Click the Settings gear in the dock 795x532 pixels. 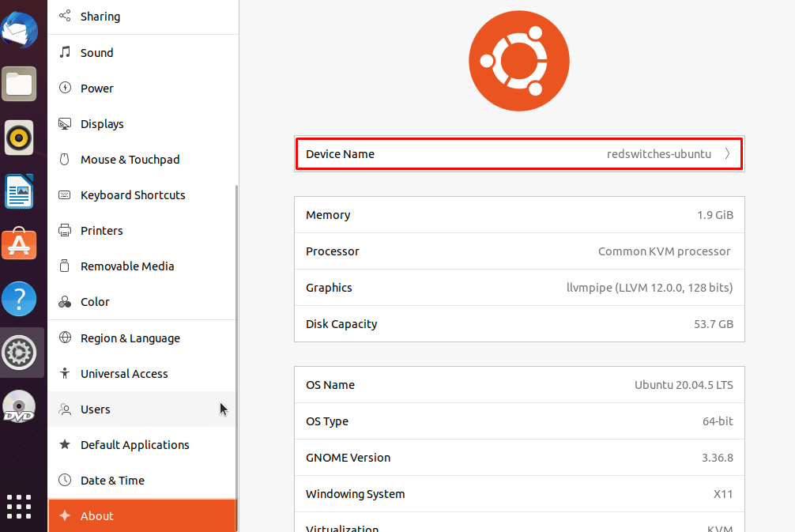click(19, 353)
